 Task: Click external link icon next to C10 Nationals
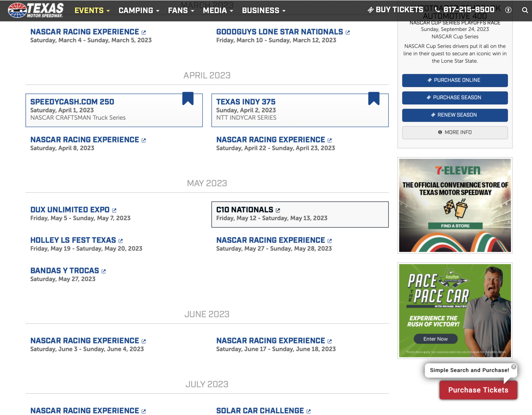click(278, 210)
